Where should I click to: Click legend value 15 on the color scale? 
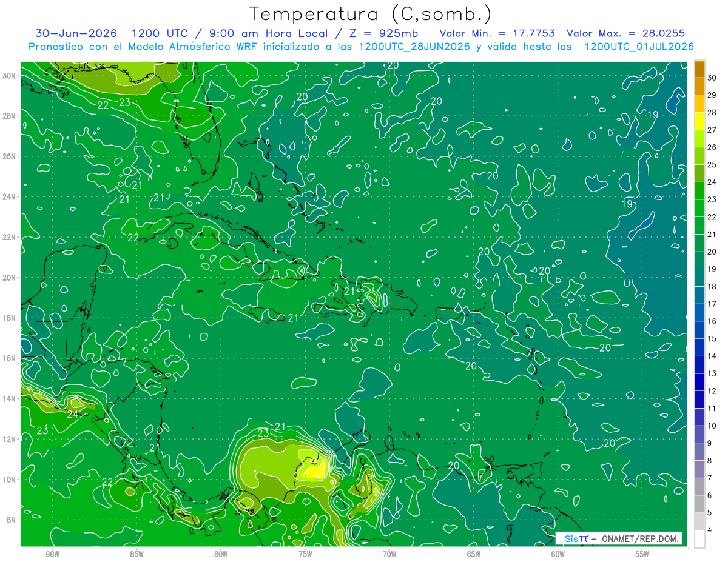point(712,338)
